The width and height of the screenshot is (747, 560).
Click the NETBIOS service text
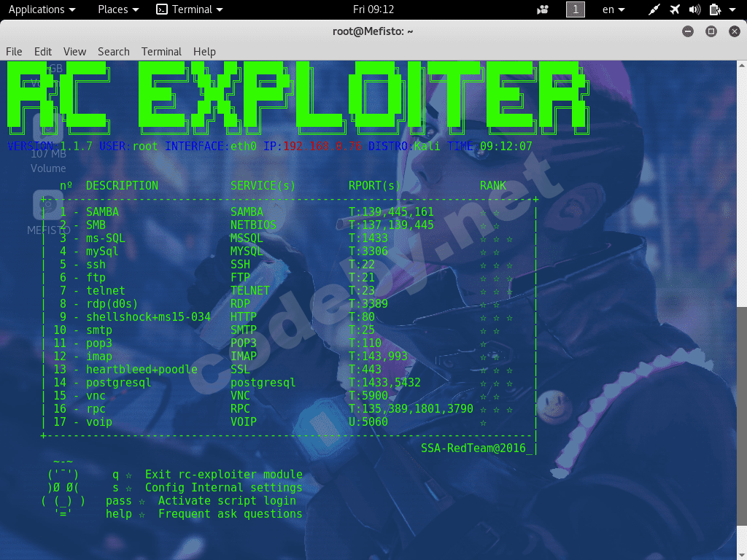(253, 225)
